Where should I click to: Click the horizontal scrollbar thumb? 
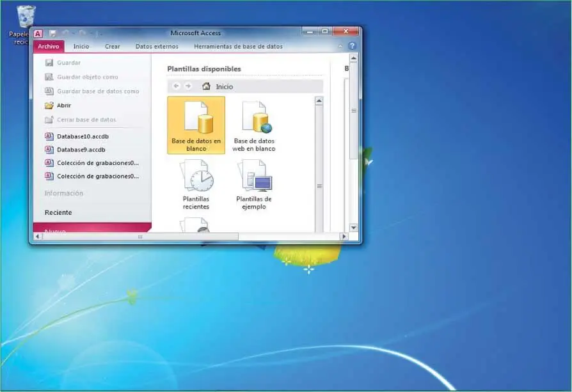(141, 237)
